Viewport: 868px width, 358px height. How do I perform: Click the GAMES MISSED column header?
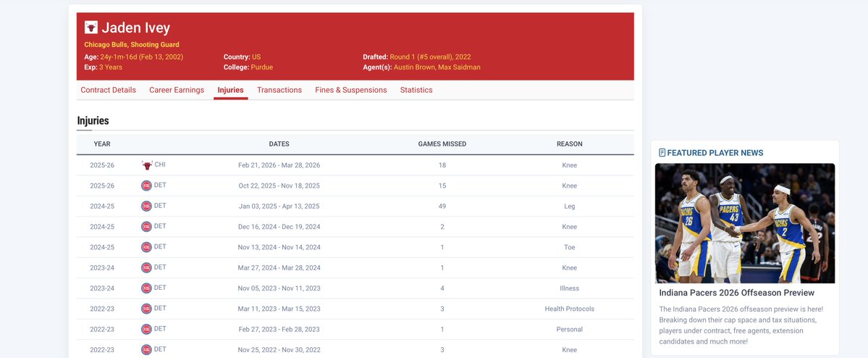click(442, 144)
